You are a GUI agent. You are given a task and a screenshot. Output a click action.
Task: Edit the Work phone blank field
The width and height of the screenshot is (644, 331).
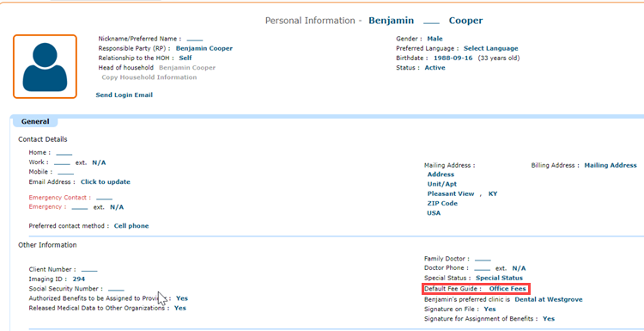(62, 162)
